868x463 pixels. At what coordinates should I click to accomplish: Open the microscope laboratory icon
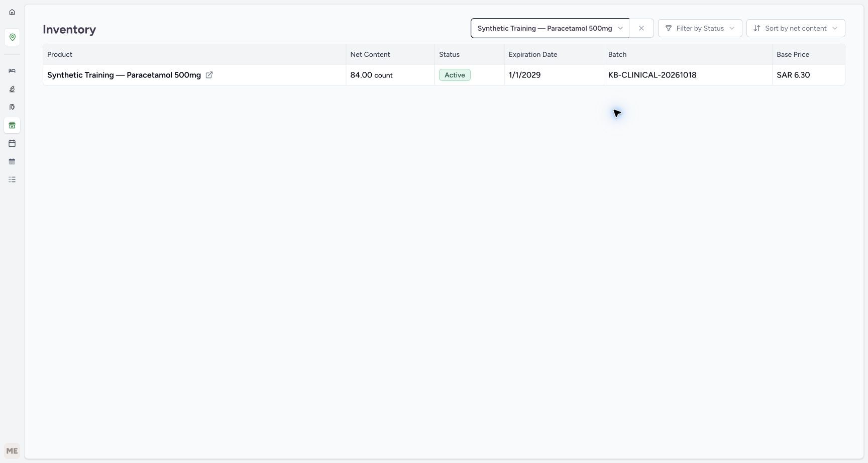tap(12, 89)
